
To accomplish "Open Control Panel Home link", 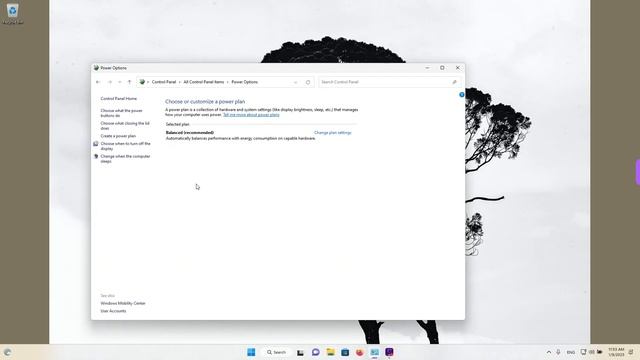I will 118,99.
